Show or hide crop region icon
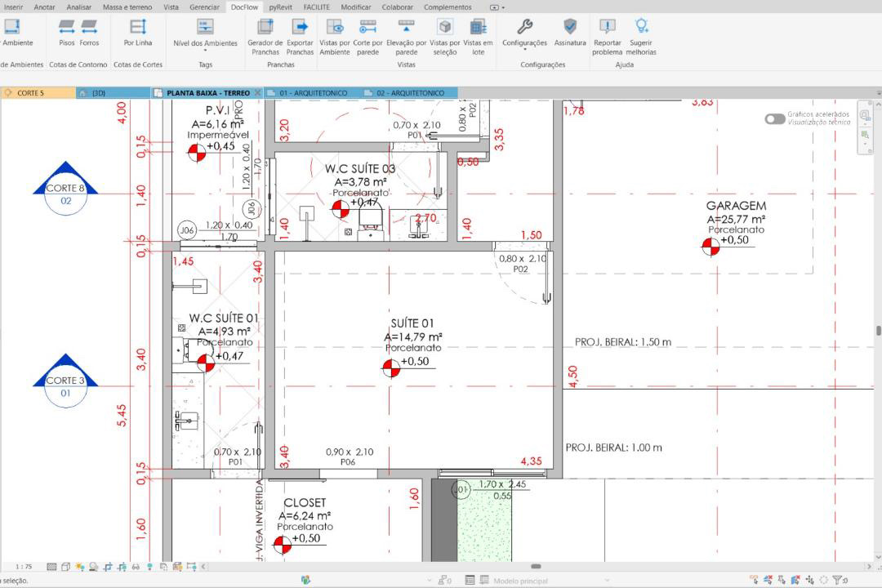Viewport: 882px width, 588px height. click(x=122, y=567)
